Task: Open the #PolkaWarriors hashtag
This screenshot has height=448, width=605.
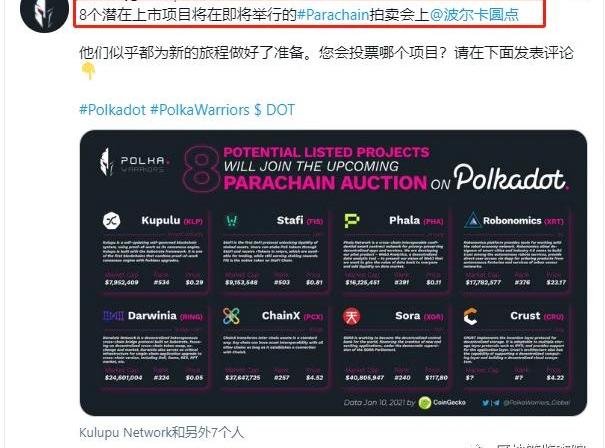Action: point(200,110)
